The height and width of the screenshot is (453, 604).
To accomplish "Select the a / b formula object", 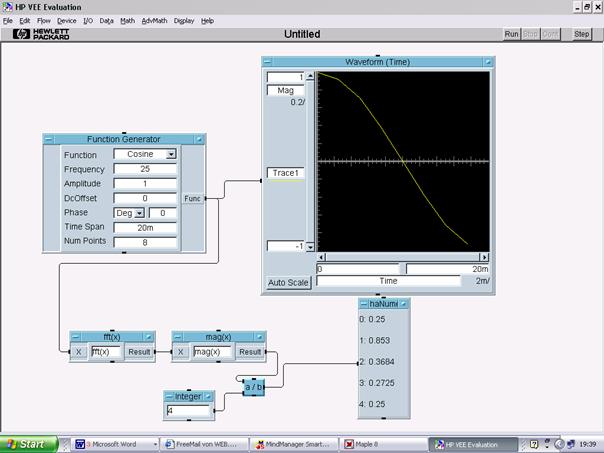I will (254, 387).
